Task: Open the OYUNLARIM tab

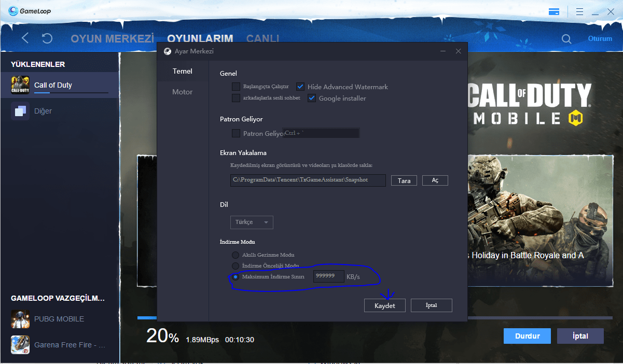Action: pos(200,38)
